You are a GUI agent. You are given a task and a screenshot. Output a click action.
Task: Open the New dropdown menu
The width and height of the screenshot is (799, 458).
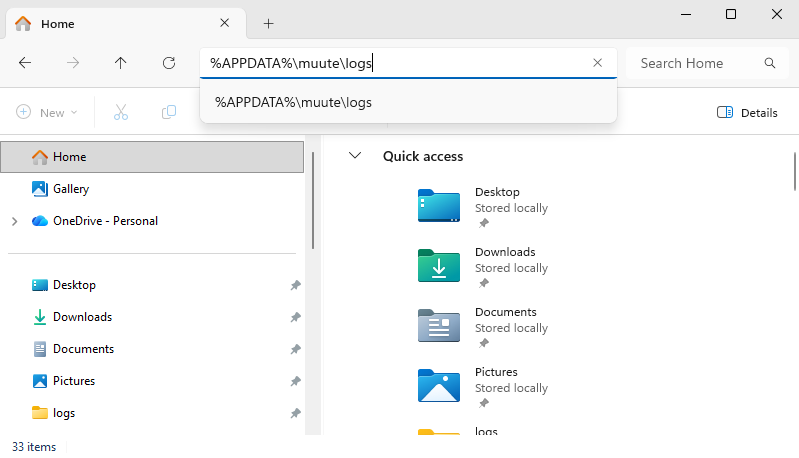pos(46,112)
